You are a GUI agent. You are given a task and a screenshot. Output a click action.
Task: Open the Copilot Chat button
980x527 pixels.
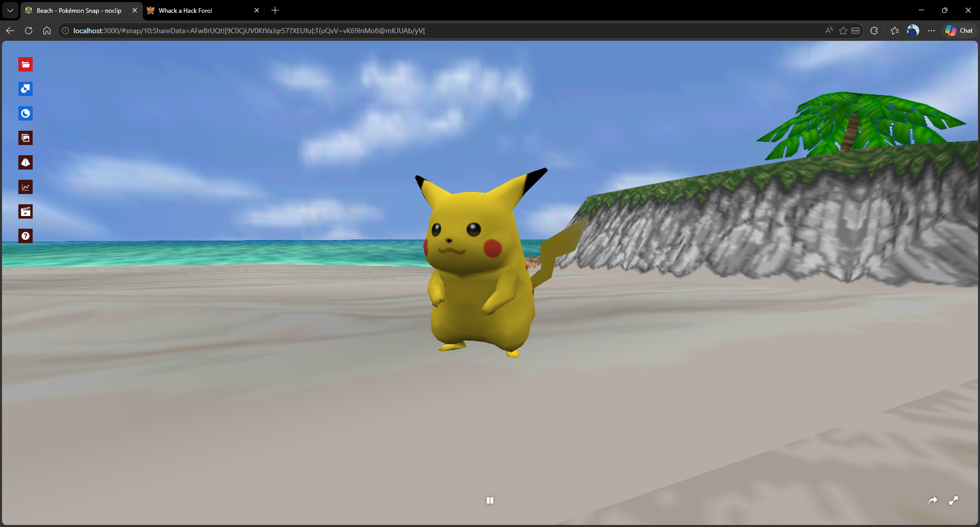coord(959,31)
